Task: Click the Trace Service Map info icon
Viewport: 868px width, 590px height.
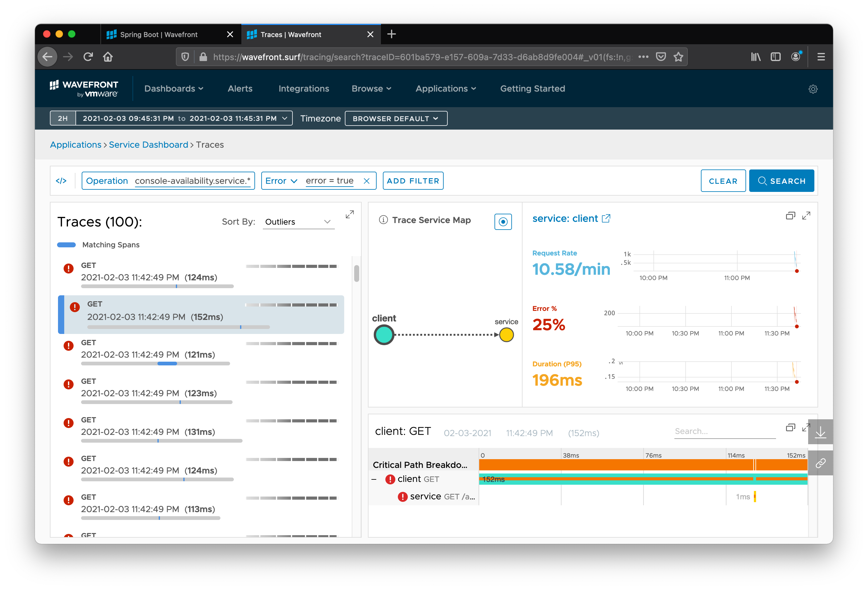Action: [383, 220]
